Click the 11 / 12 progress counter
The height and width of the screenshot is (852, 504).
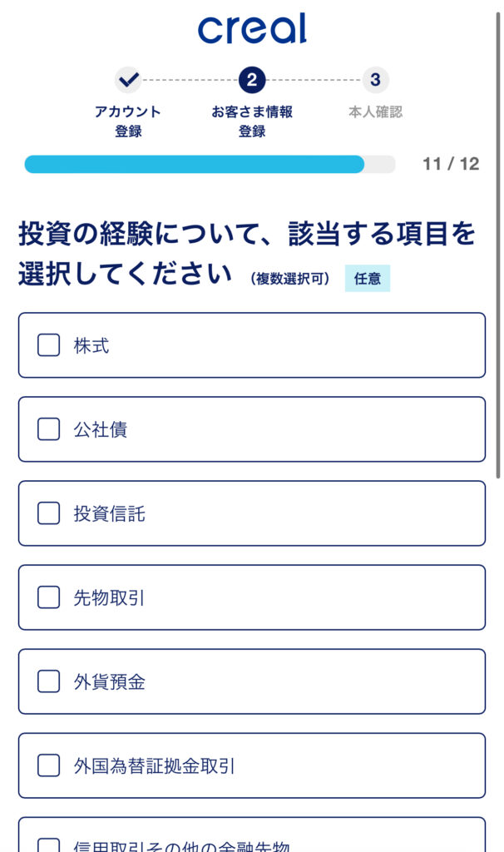pyautogui.click(x=452, y=164)
